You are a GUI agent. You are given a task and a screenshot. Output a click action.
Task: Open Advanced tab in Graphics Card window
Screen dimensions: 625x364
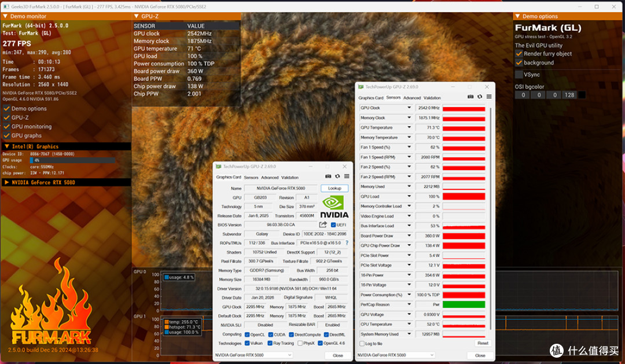click(270, 178)
